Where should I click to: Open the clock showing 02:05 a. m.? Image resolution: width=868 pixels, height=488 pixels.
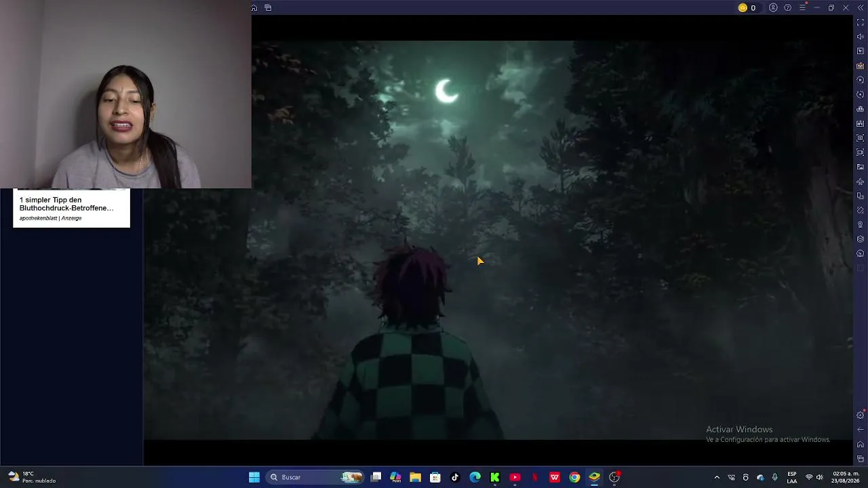(x=846, y=477)
